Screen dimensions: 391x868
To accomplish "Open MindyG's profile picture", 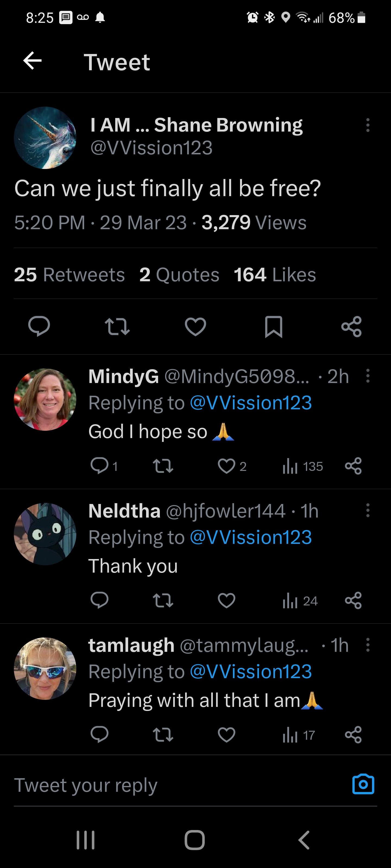I will pyautogui.click(x=45, y=399).
